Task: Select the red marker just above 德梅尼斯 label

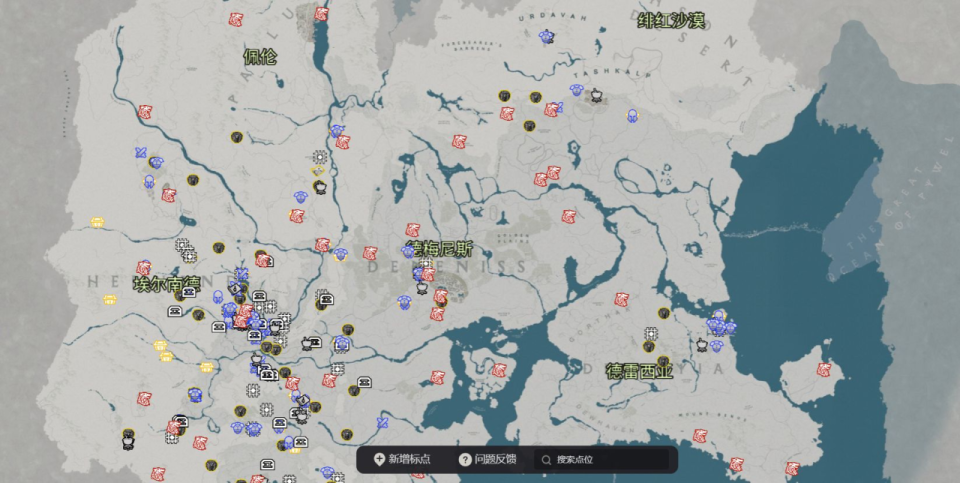Action: coord(413,230)
